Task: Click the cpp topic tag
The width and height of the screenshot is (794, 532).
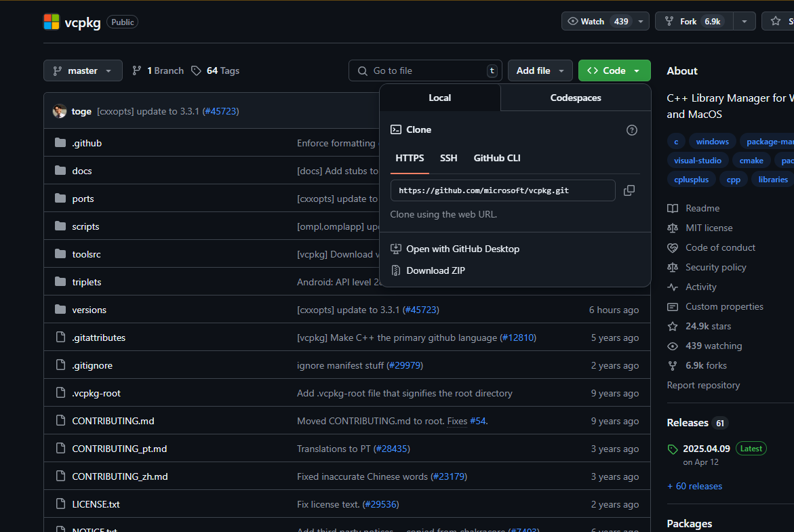Action: 733,179
